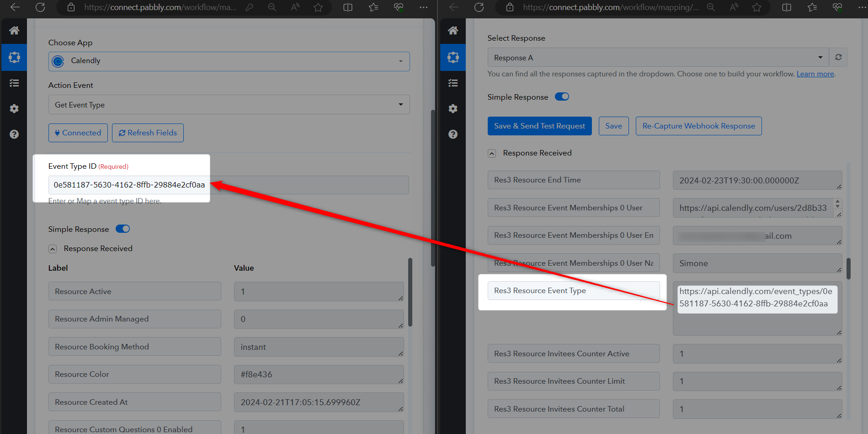Screen dimensions: 868x434
Task: Open favorites list in right browser
Action: [x=812, y=7]
